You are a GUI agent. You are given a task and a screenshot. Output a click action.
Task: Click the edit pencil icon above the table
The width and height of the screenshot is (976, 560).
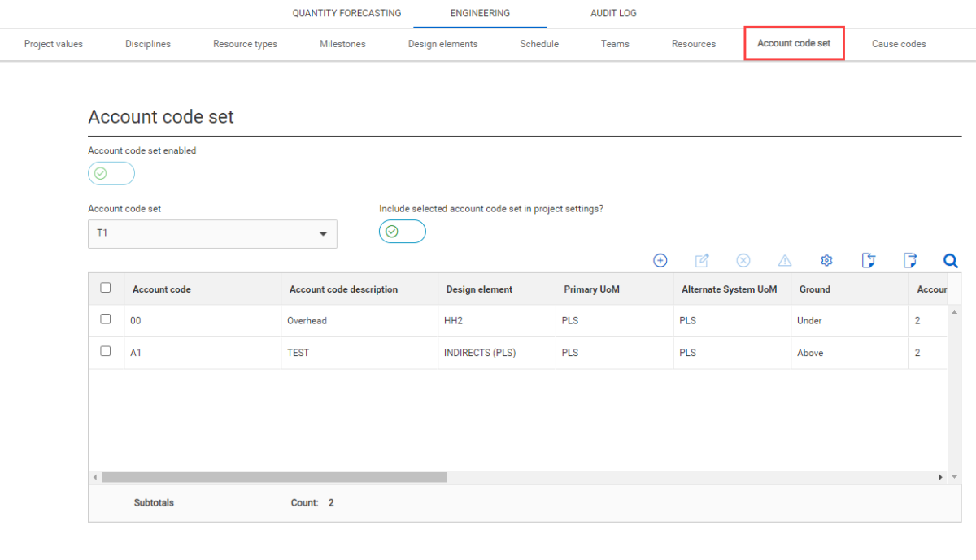coord(702,261)
